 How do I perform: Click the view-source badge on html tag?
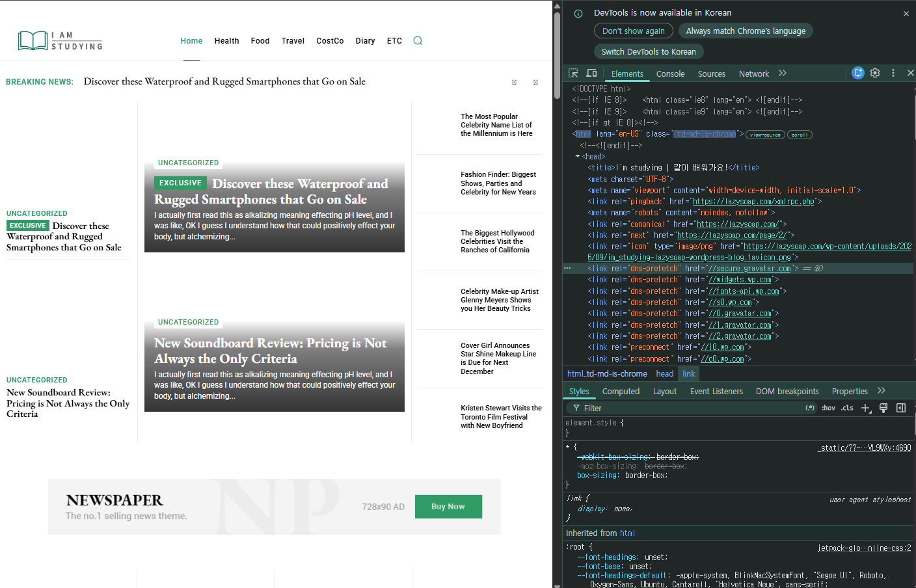[x=764, y=135]
